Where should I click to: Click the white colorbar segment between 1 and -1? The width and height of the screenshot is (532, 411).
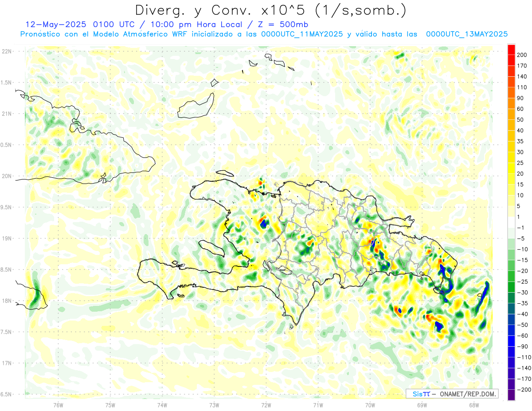click(x=511, y=222)
